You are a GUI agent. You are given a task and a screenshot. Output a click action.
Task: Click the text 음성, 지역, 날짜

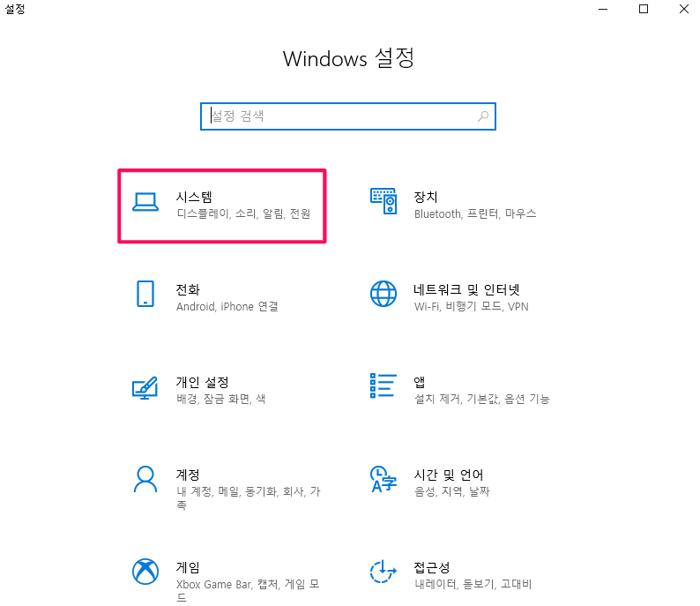click(x=451, y=491)
